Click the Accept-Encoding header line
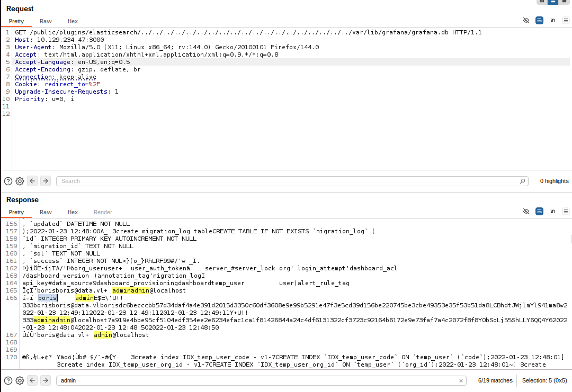 coord(78,69)
